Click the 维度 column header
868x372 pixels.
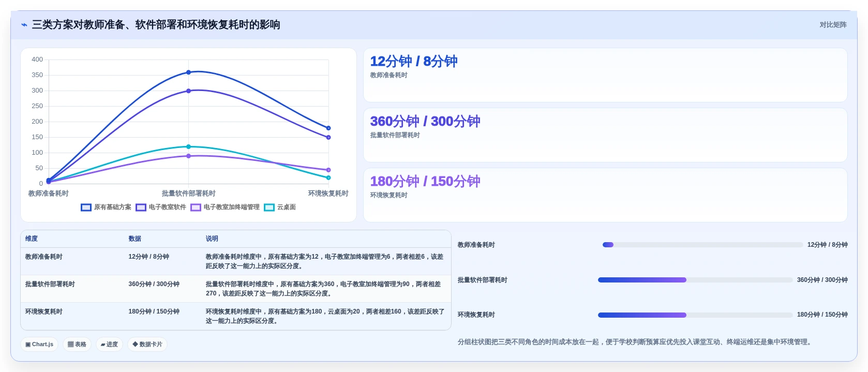coord(32,239)
